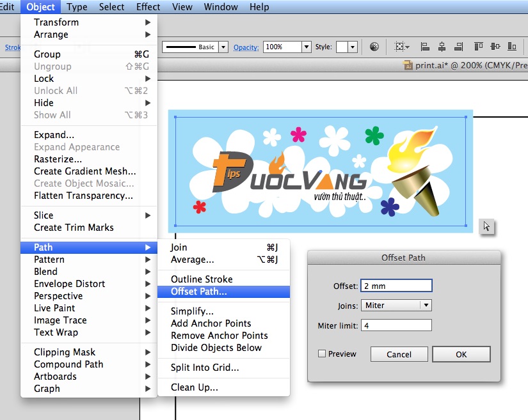
Task: Click Vertical Align Center icon
Action: click(x=495, y=47)
